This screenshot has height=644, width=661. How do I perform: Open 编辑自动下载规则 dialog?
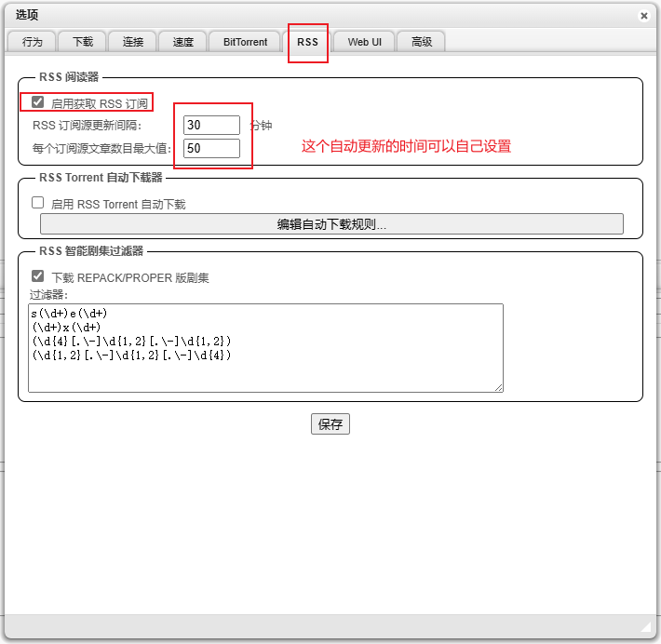click(x=331, y=224)
